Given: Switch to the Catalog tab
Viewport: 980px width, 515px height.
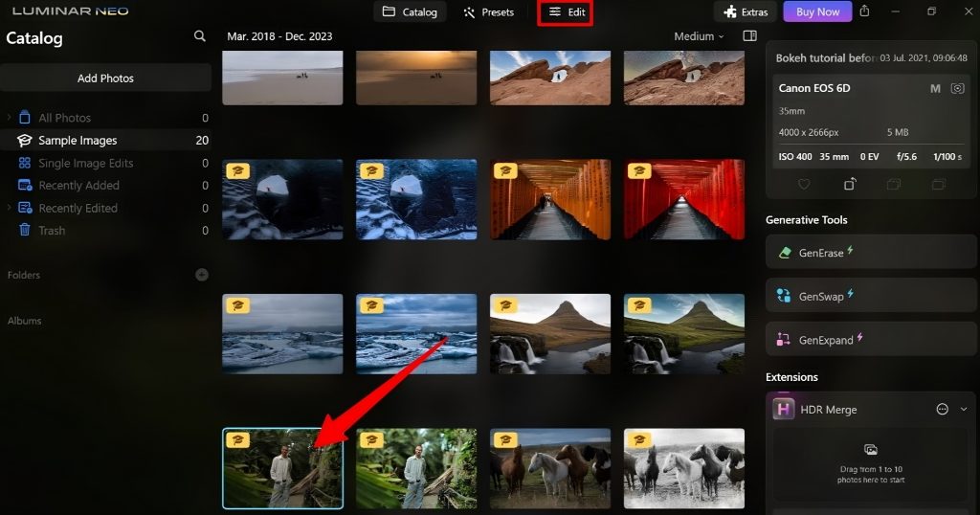Looking at the screenshot, I should [x=410, y=11].
